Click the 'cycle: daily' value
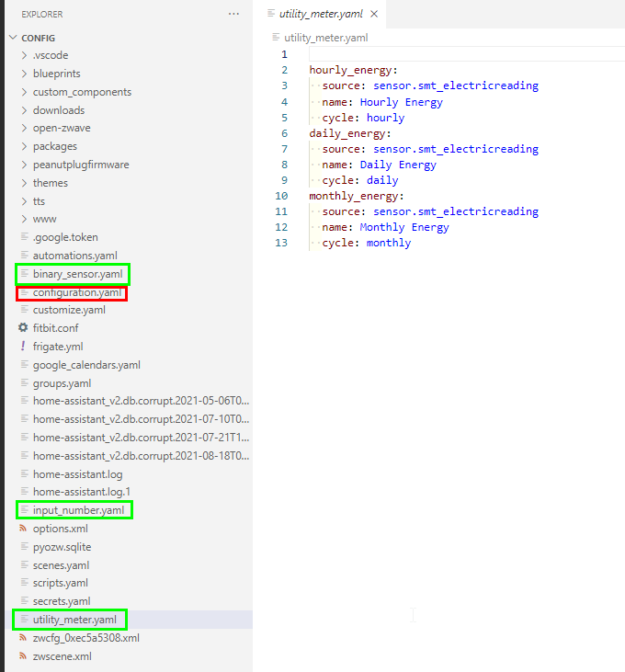Viewport: 625px width, 672px height. 382,180
